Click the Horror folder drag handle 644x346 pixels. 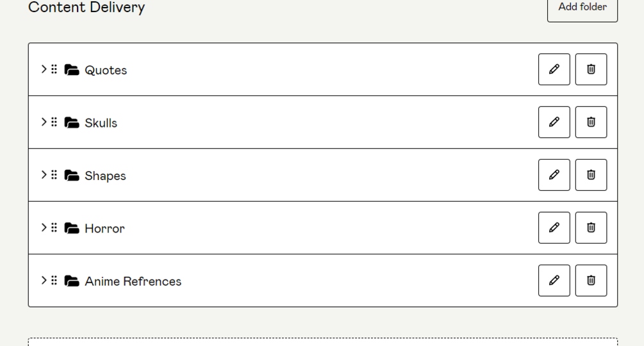pyautogui.click(x=54, y=227)
